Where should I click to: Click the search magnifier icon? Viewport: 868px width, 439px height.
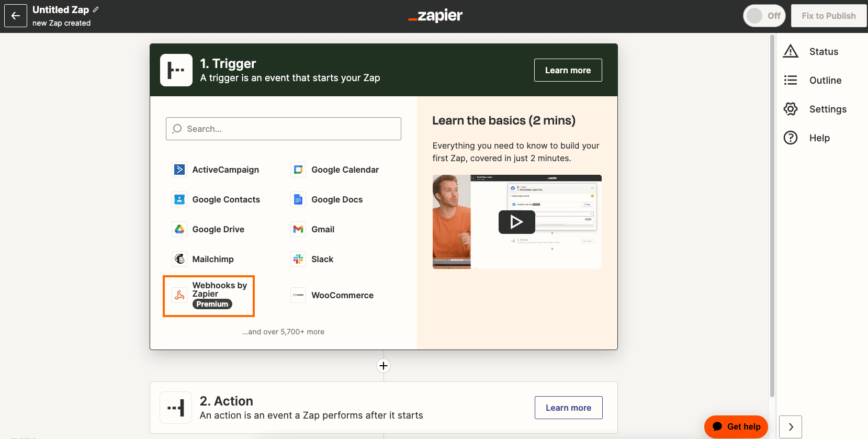[177, 129]
